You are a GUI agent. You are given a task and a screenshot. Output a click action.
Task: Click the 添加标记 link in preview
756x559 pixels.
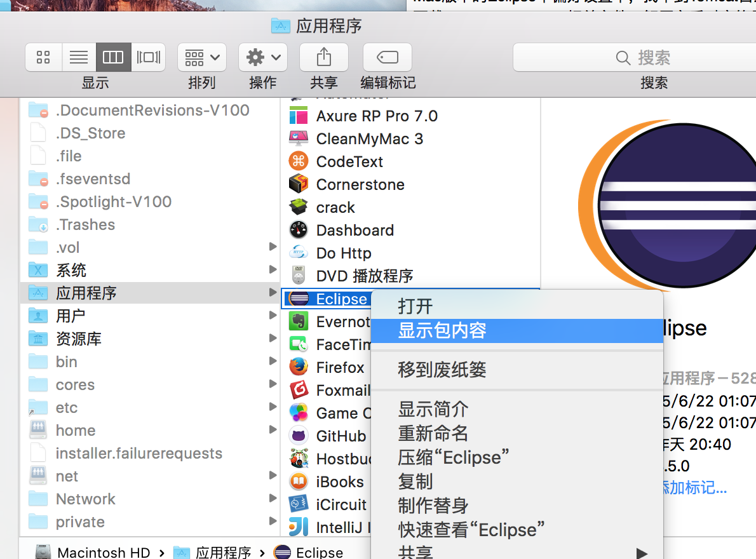pos(695,488)
